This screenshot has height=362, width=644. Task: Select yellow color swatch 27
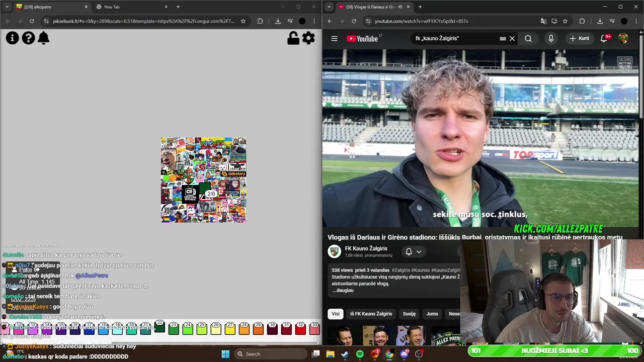[x=230, y=329]
